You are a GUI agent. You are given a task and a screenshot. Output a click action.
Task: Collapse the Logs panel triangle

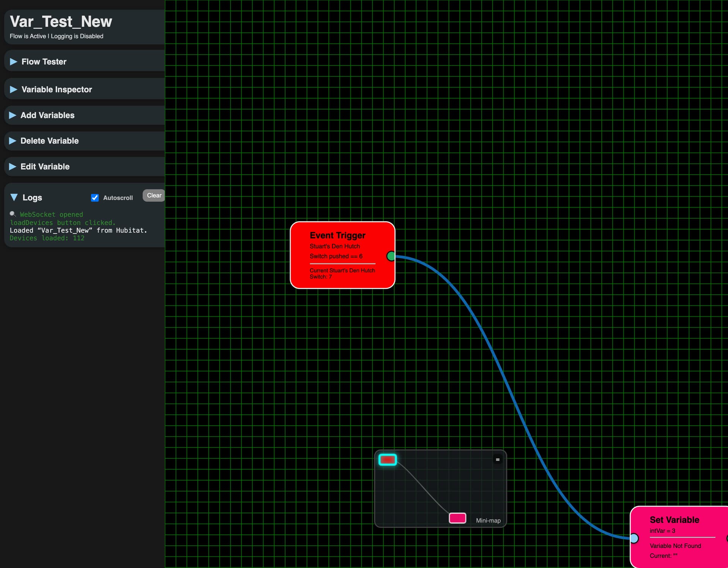[x=14, y=197]
